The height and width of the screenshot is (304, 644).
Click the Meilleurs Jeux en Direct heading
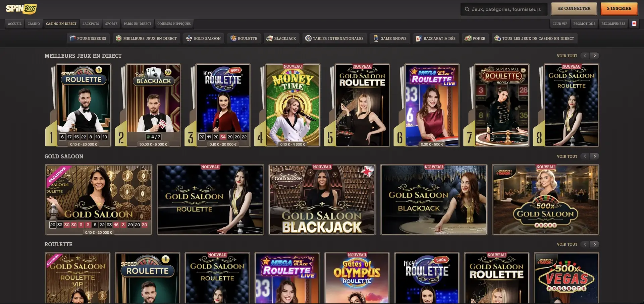coord(83,56)
